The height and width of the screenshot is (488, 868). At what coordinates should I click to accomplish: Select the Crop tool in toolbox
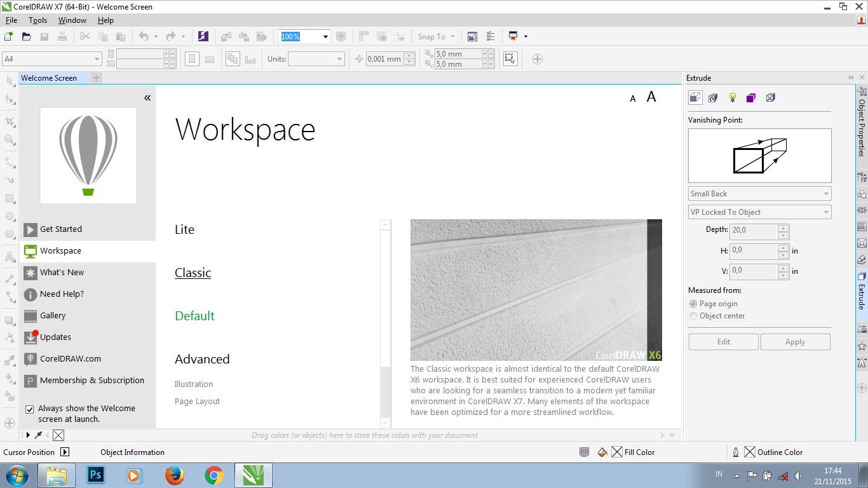(10, 120)
